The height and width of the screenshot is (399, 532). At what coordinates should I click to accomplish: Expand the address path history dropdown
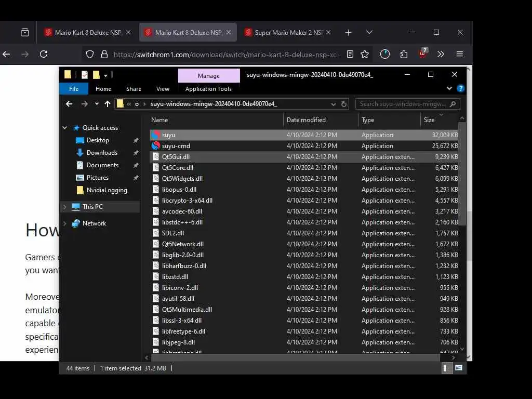tap(333, 104)
